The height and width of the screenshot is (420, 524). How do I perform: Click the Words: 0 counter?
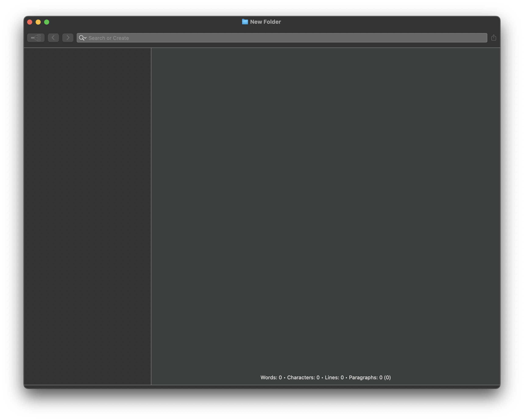click(271, 377)
